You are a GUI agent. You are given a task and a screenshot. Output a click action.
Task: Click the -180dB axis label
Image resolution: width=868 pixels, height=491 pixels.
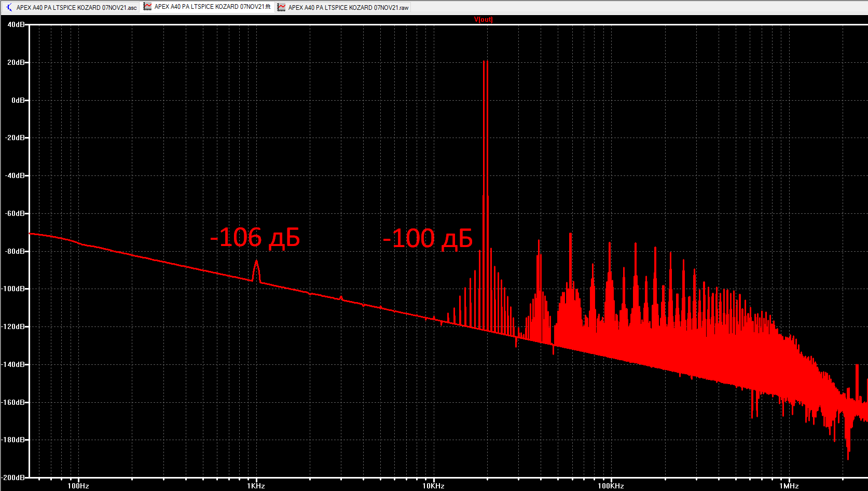[x=13, y=440]
